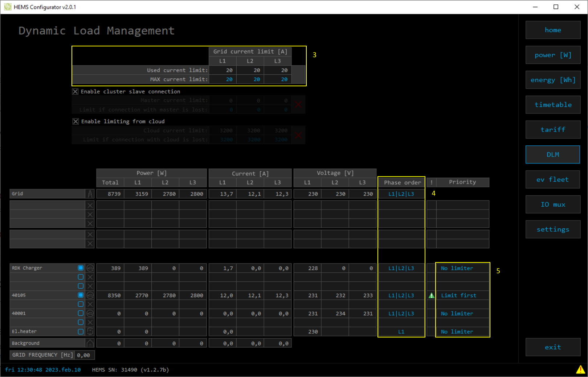Open the settings page
This screenshot has height=377, width=588.
click(552, 229)
